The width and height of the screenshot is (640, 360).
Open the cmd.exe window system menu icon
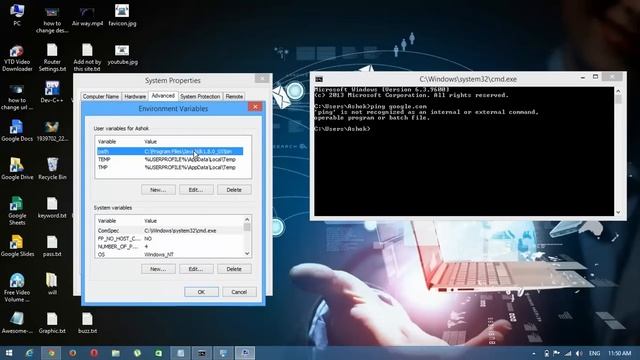(319, 79)
